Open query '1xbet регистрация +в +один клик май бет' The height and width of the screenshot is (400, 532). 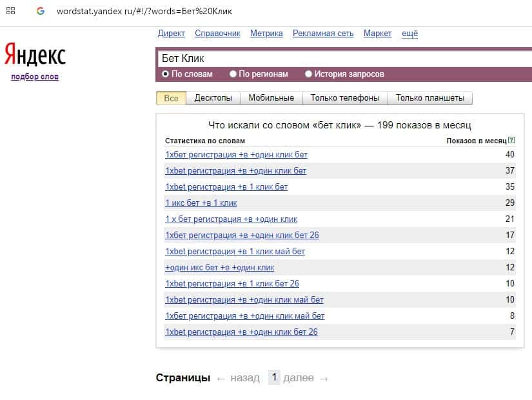pos(244,300)
